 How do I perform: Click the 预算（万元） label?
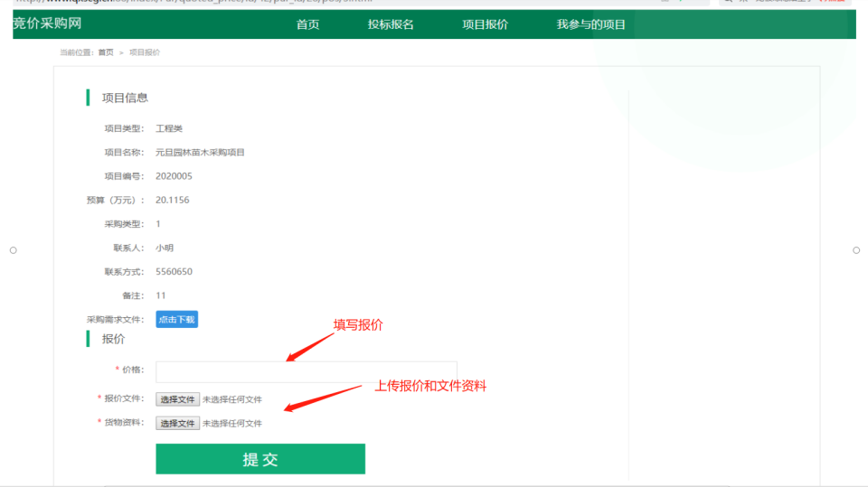(x=115, y=200)
